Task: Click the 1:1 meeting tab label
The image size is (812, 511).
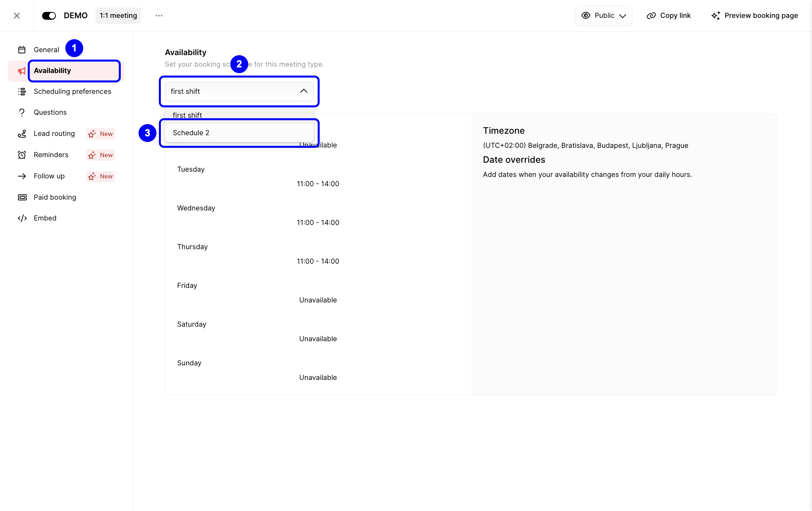Action: click(118, 15)
